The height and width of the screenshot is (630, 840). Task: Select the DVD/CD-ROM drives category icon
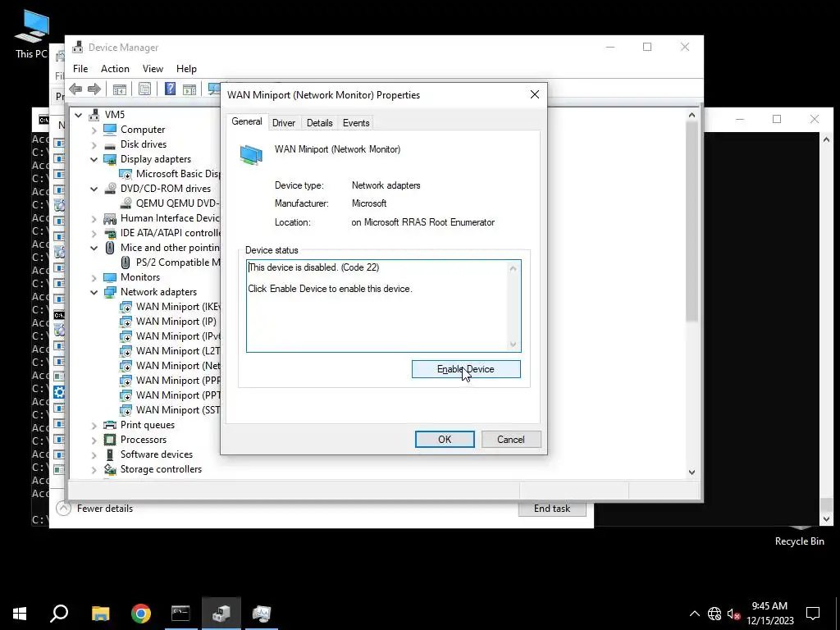point(110,189)
